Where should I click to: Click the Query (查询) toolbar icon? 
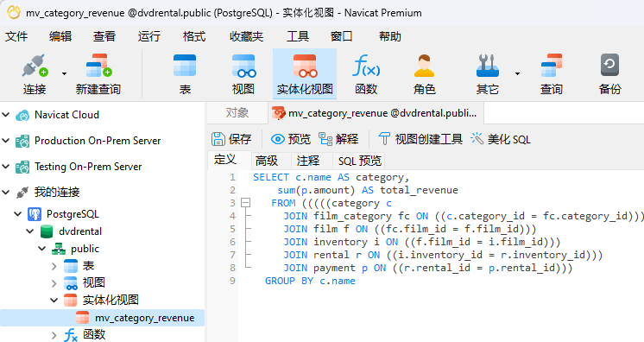click(551, 66)
